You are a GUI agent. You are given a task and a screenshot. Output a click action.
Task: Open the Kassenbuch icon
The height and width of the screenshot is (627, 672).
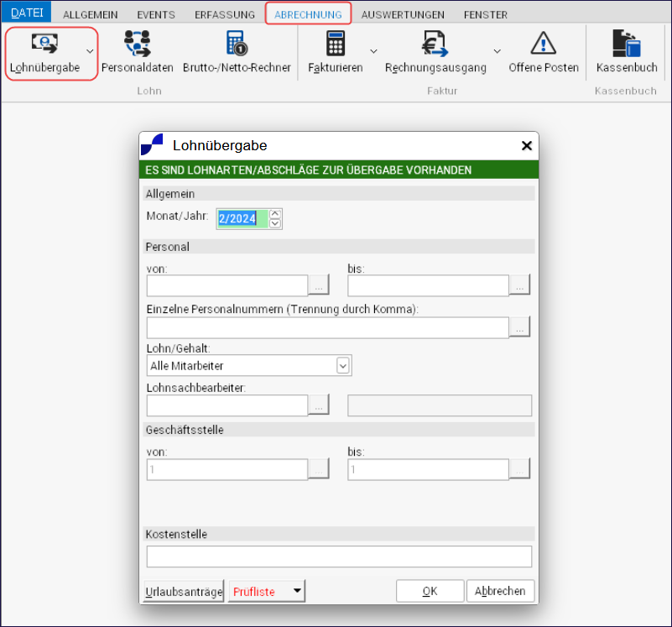626,44
